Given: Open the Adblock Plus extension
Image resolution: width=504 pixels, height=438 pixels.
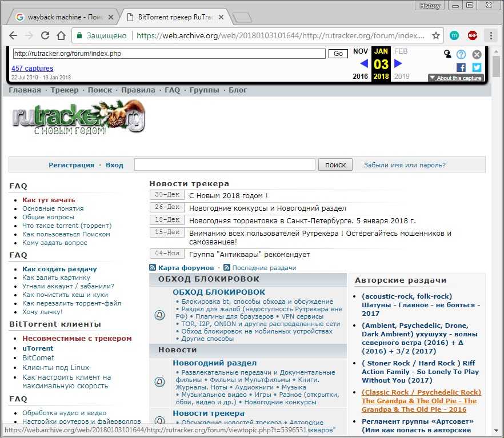Looking at the screenshot, I should (x=472, y=35).
